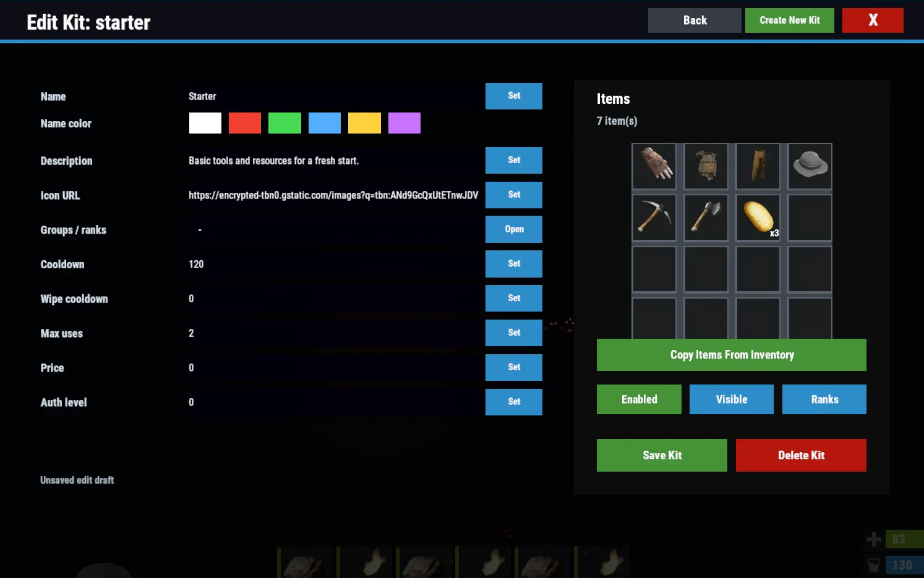
Task: Select the hatchet item slot
Action: [706, 218]
